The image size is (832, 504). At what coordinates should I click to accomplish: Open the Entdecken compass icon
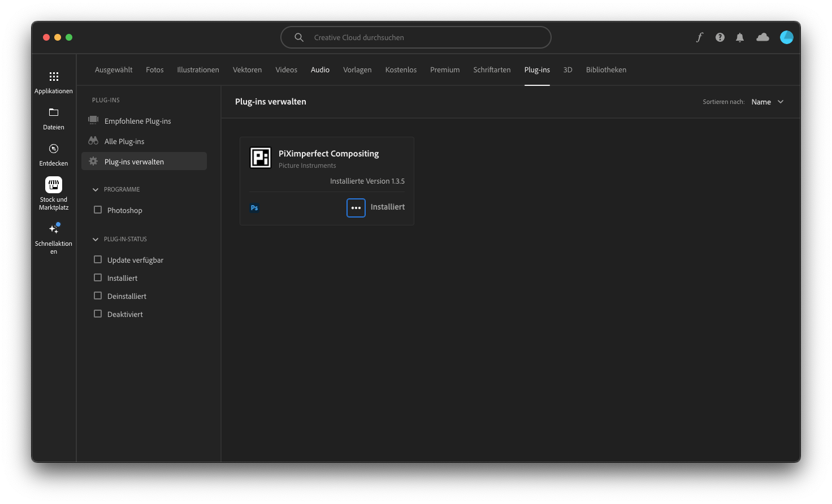(x=54, y=149)
